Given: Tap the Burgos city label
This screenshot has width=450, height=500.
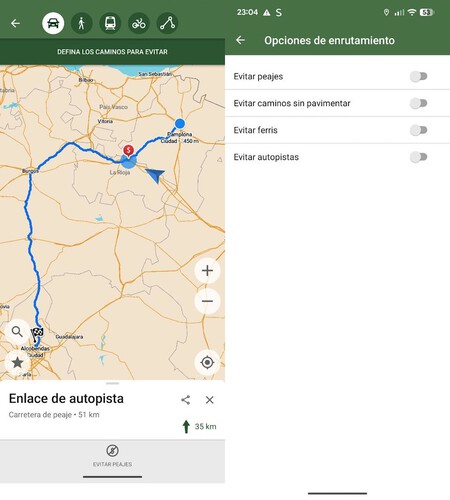Looking at the screenshot, I should click(30, 171).
